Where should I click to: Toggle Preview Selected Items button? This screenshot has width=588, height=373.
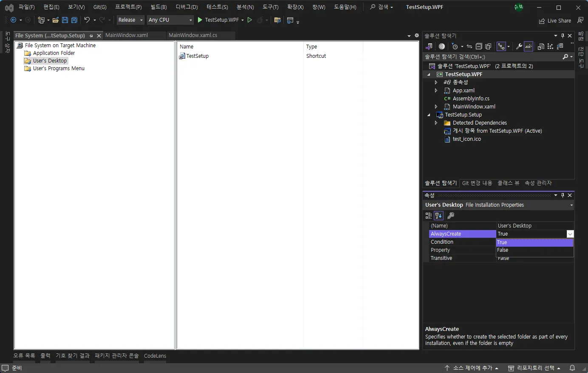[529, 46]
